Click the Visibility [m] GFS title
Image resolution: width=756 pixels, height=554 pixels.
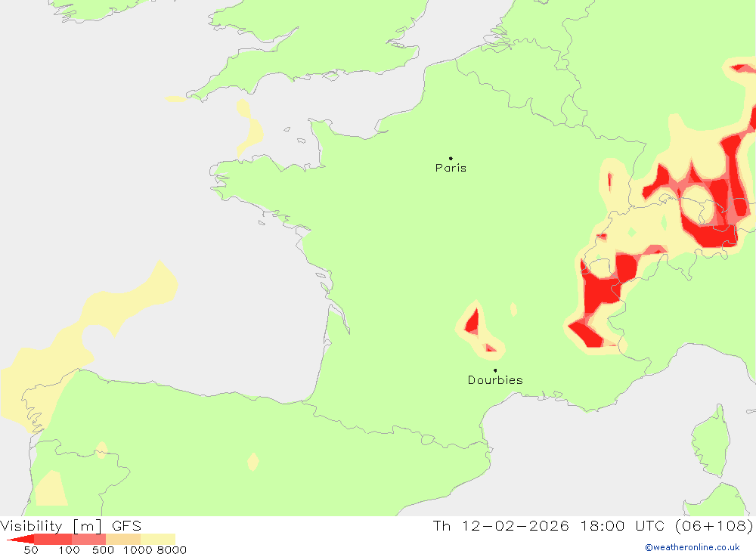point(71,525)
